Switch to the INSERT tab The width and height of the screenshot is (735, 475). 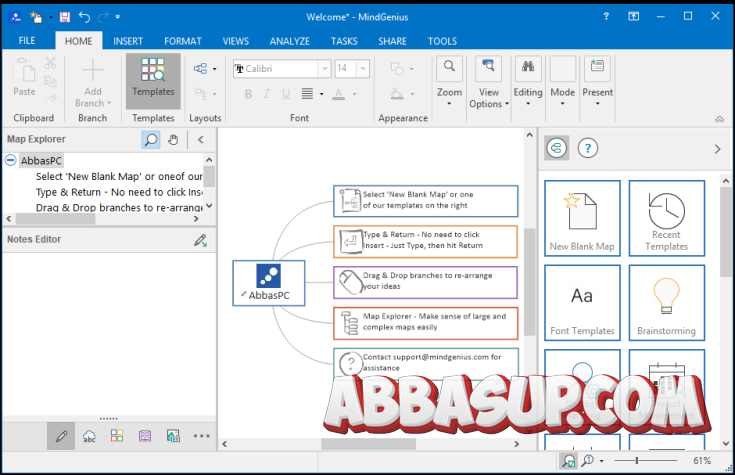tap(128, 41)
